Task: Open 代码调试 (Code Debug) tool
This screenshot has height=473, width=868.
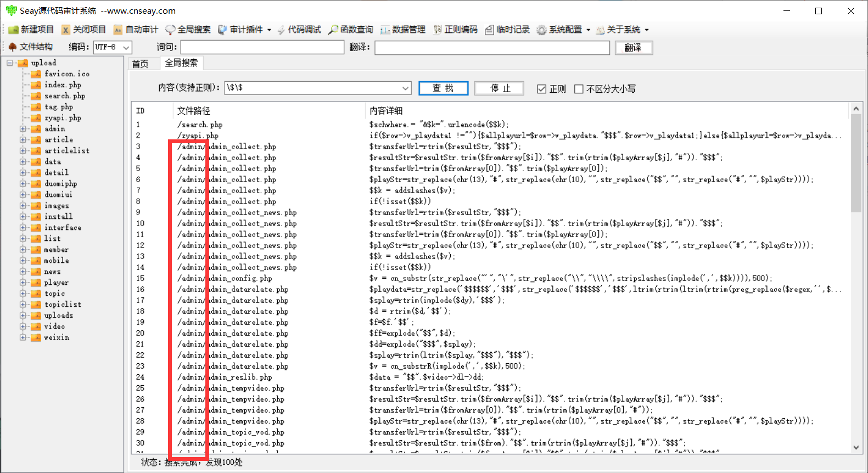Action: click(299, 30)
